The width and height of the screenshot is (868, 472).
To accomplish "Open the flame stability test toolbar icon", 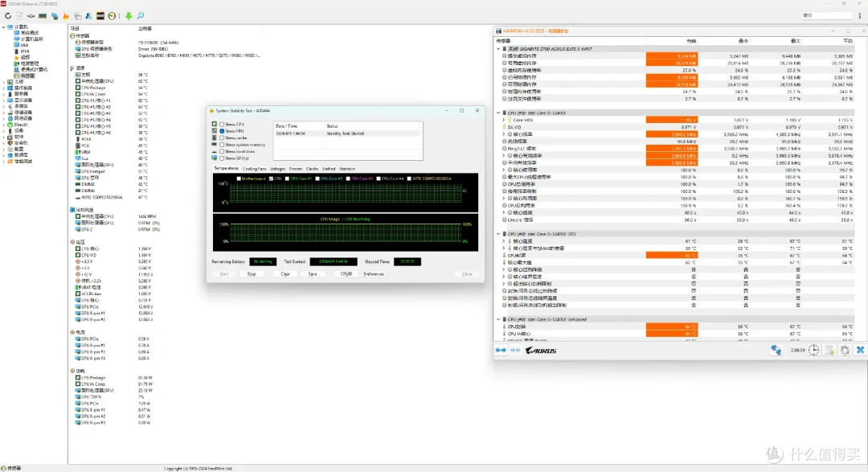I will tap(66, 15).
